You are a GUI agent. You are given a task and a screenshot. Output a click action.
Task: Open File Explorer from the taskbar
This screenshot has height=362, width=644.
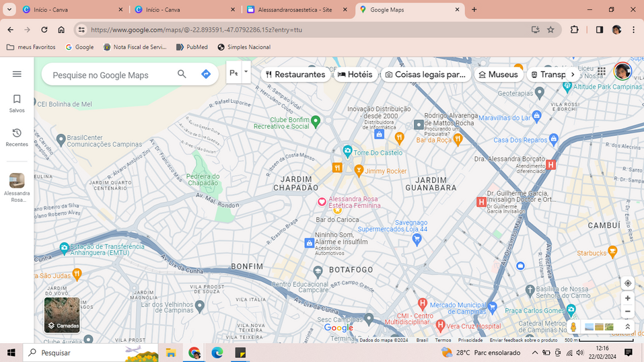(170, 353)
